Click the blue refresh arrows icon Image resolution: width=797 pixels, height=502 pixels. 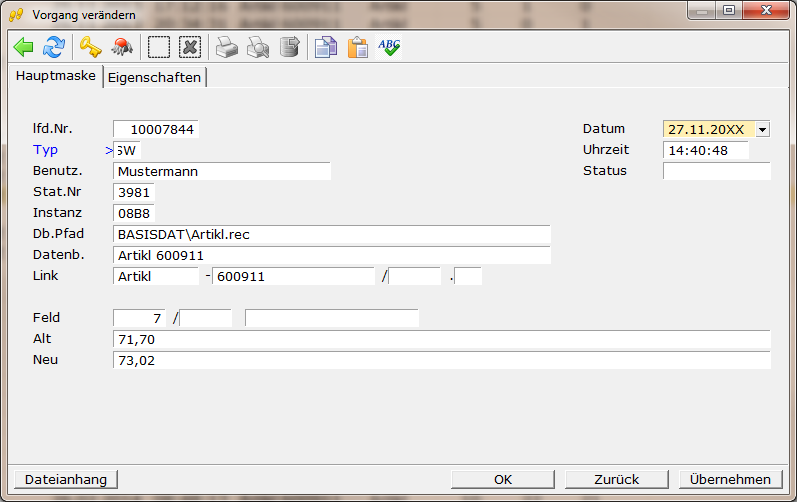pos(53,47)
